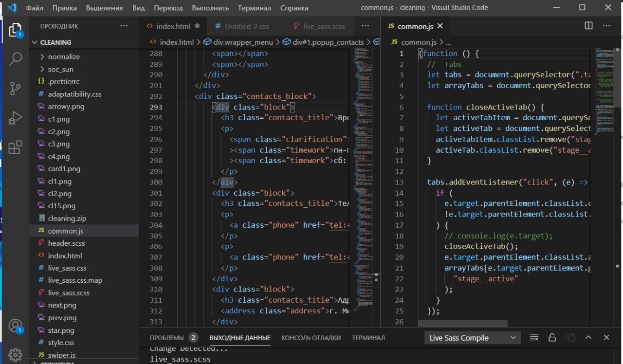The image size is (623, 364).
Task: Open style.css in the explorer
Action: tap(84, 343)
